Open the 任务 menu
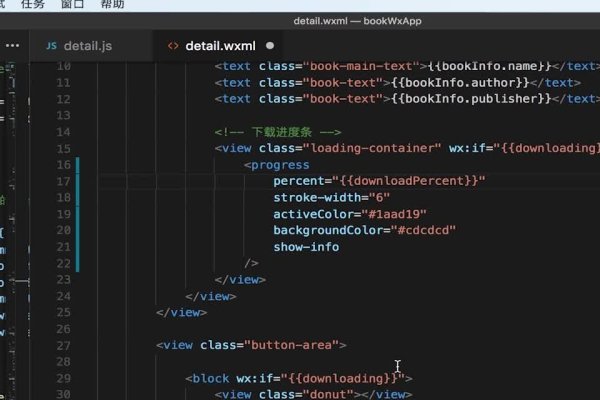600x400 pixels. tap(33, 4)
